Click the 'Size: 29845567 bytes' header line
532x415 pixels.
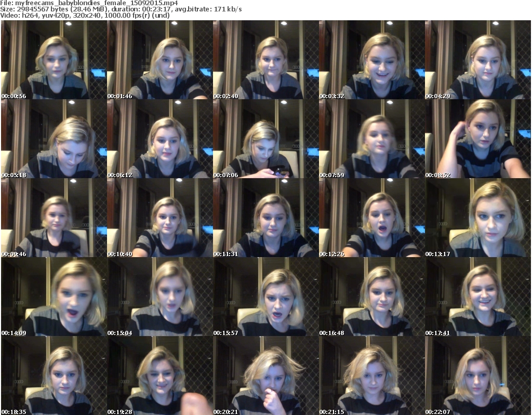[x=121, y=9]
